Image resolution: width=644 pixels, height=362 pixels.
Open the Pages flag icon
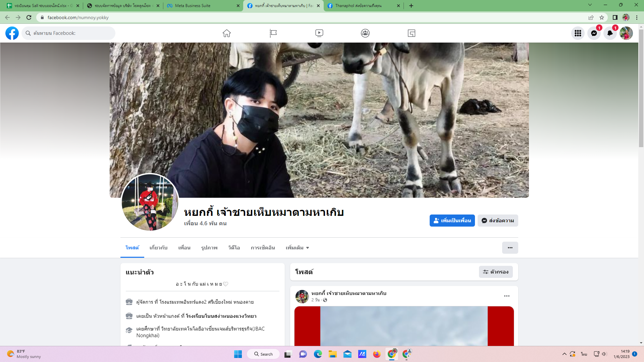click(273, 33)
